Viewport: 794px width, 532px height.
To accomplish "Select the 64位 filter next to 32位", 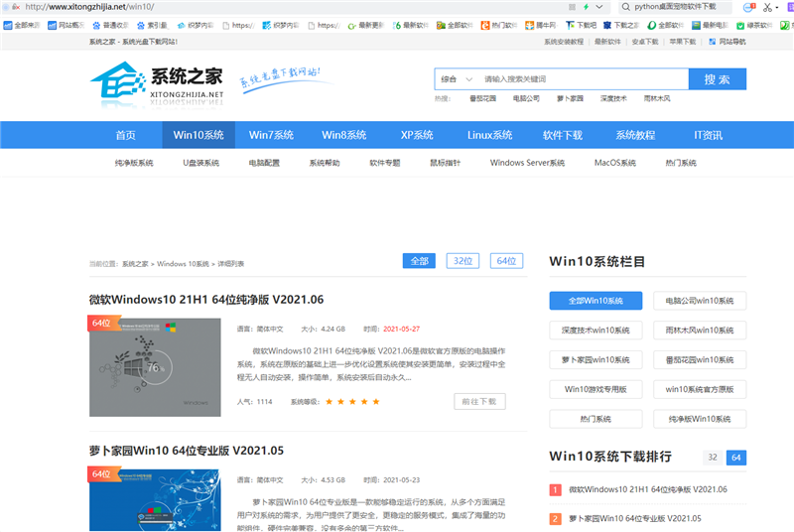I will 506,261.
